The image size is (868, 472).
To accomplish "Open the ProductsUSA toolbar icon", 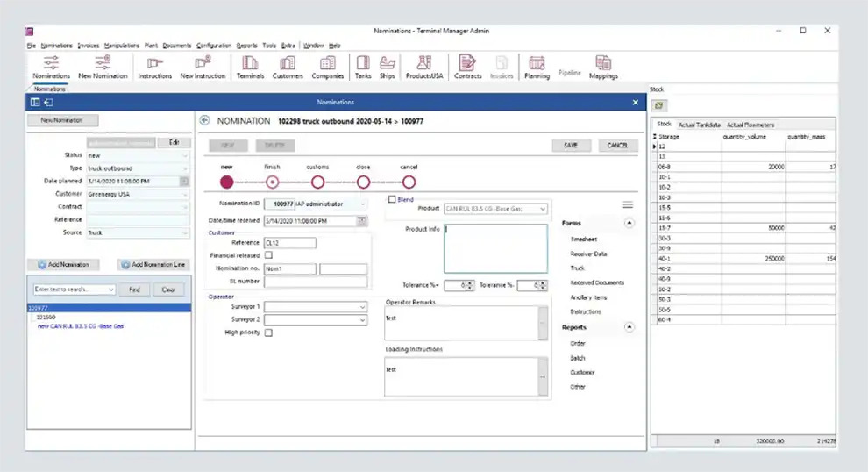I will pos(424,67).
